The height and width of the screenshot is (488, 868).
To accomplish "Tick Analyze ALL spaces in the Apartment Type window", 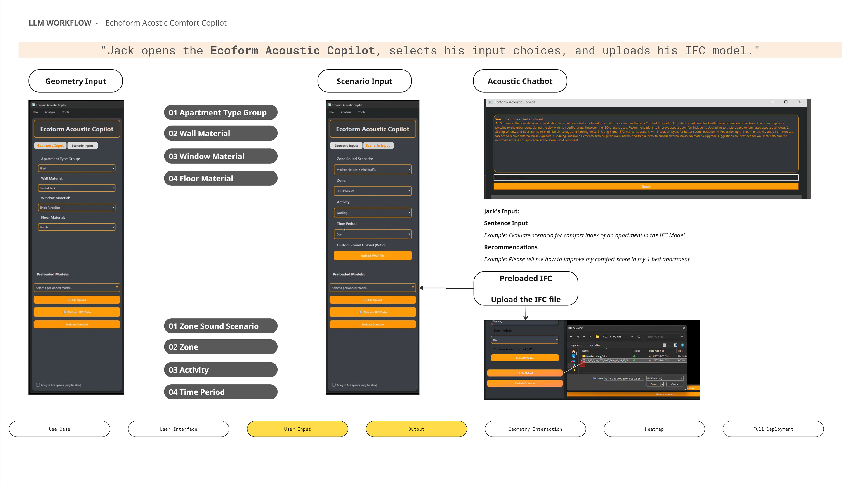I will 38,385.
